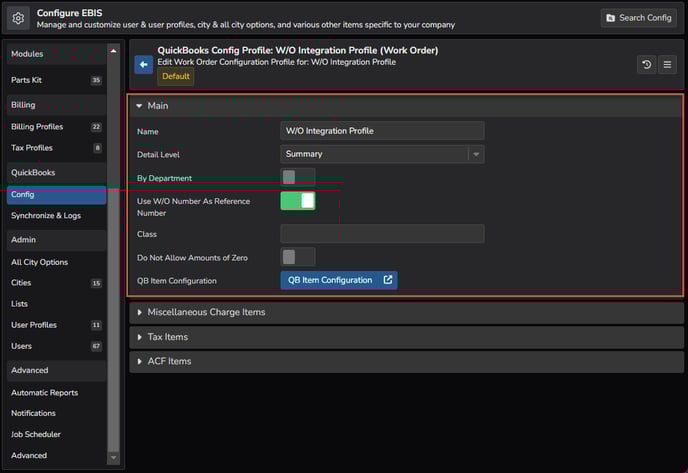Open Parts Kit in sidebar
This screenshot has width=688, height=473.
click(x=56, y=80)
